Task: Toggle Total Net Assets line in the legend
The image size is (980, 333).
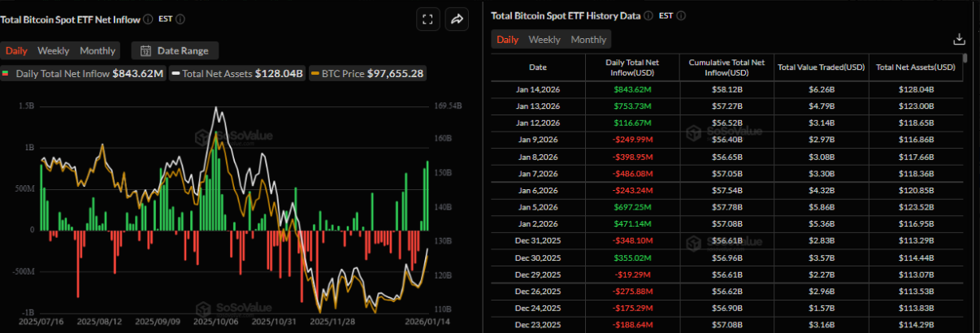Action: pyautogui.click(x=236, y=74)
